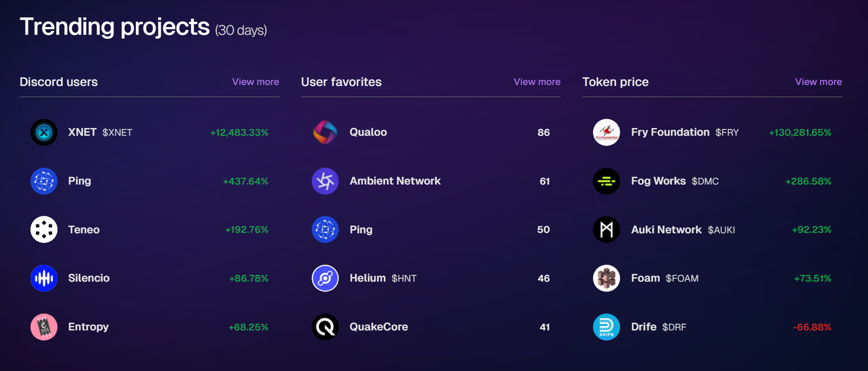
Task: Click the QuakeCore Q logo icon
Action: click(325, 327)
